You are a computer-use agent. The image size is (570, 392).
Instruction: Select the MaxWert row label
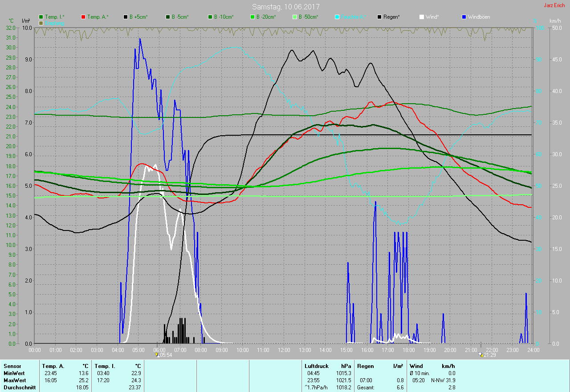[15, 380]
